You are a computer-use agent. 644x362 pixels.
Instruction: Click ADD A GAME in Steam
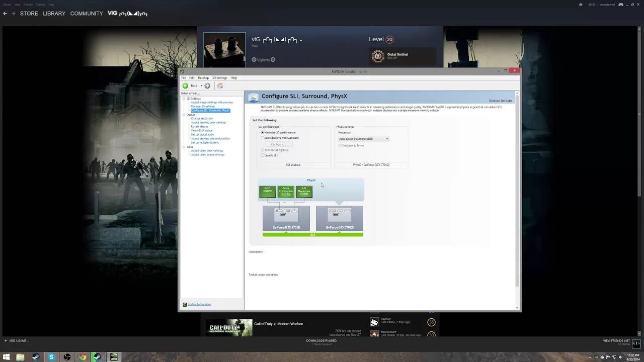point(16,341)
